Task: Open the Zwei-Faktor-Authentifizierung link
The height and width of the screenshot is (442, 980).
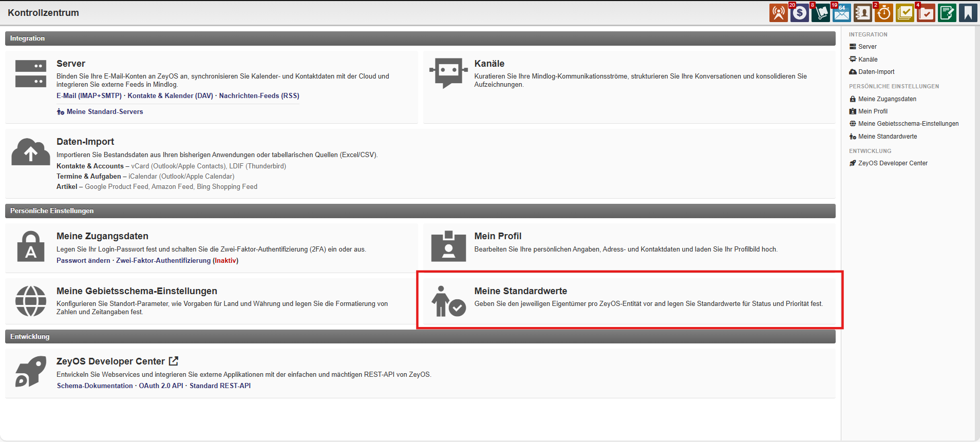Action: pos(163,261)
